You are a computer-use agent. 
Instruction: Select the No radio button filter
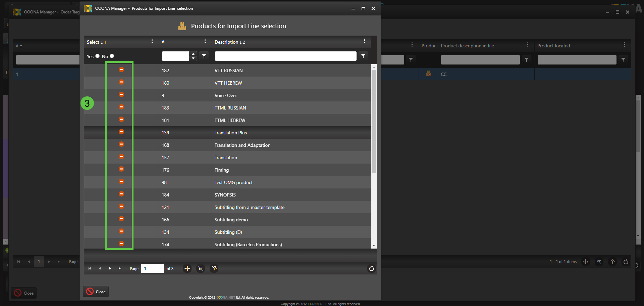click(x=112, y=56)
